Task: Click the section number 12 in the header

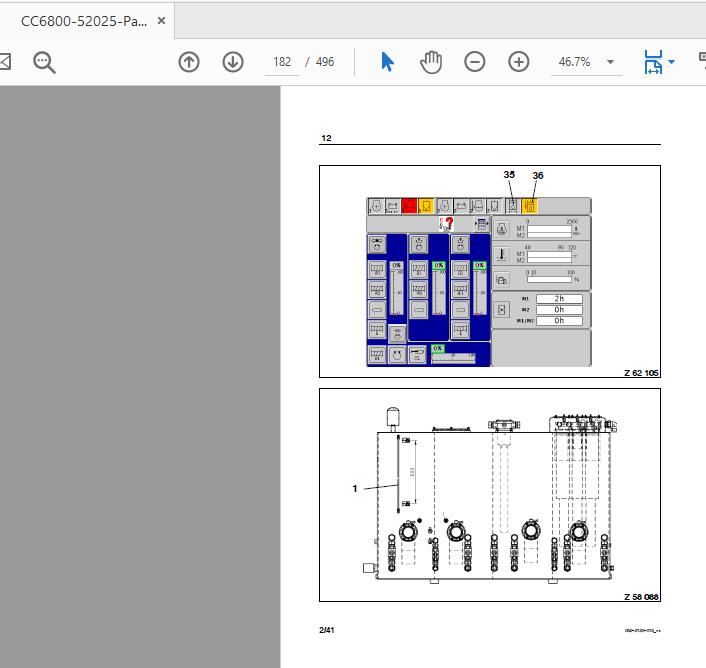Action: point(326,138)
